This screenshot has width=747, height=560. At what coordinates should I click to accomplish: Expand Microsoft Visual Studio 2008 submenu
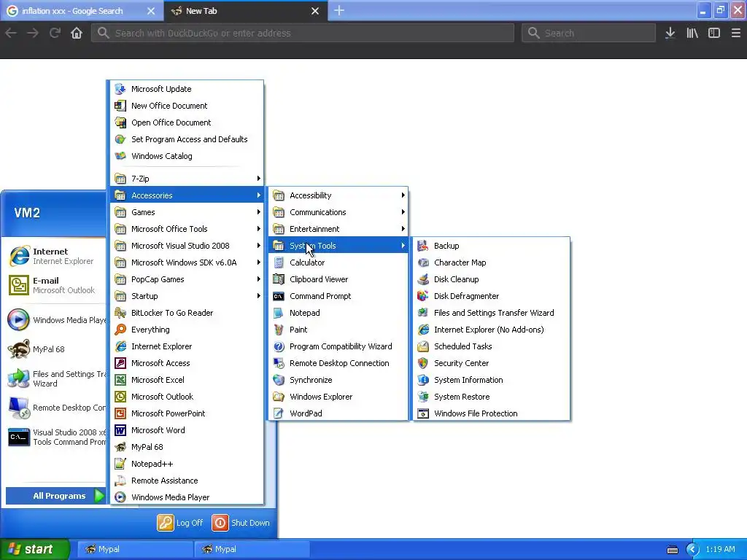[187, 246]
